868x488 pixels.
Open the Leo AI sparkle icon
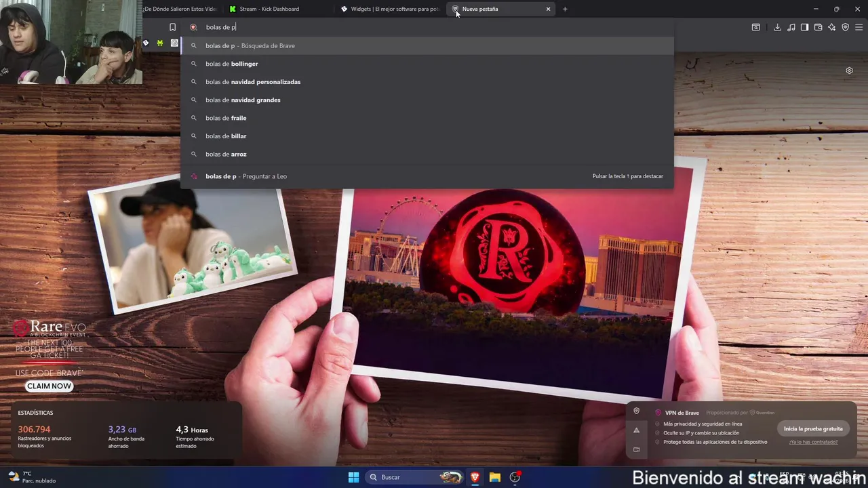tap(831, 27)
